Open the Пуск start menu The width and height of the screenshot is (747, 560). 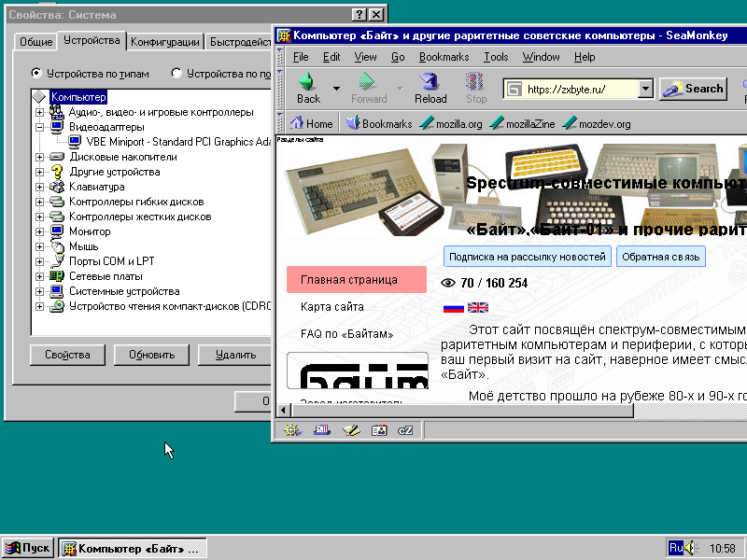27,548
